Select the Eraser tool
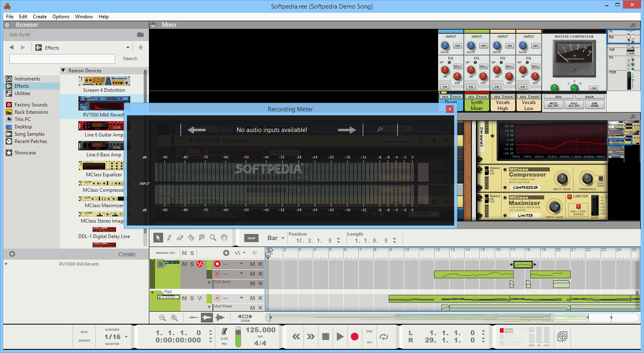This screenshot has height=353, width=644. (180, 238)
